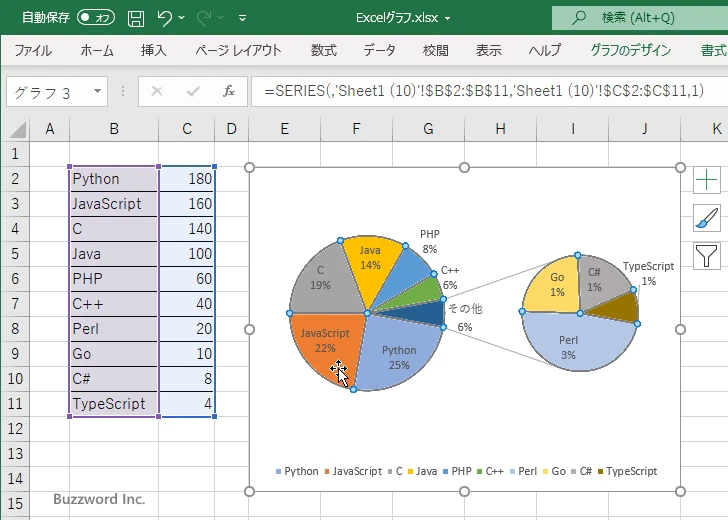Open the グラフのデザイン tab
This screenshot has width=728, height=520.
click(x=630, y=50)
